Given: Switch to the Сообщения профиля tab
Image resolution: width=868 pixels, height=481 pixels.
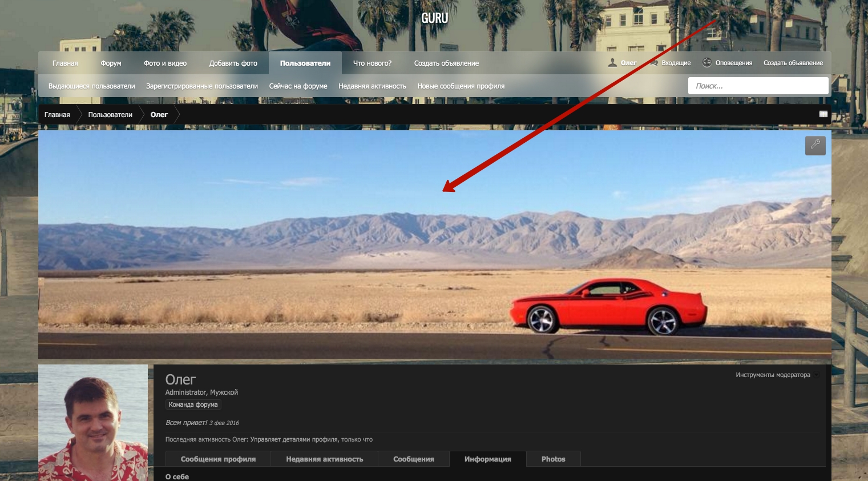Looking at the screenshot, I should [218, 459].
